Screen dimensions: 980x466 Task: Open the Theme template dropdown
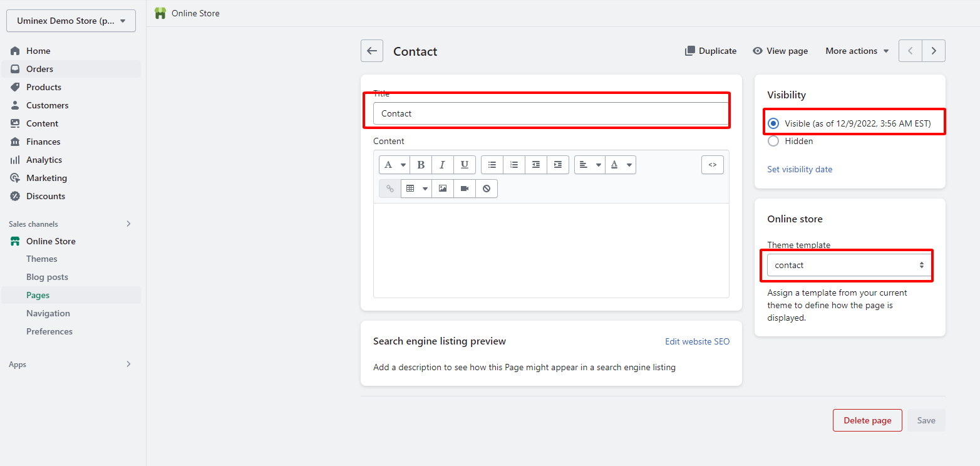(849, 266)
